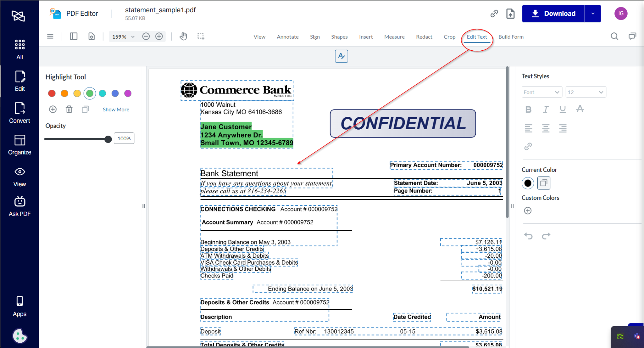644x348 pixels.
Task: Click the opacity slider handle
Action: tap(108, 139)
